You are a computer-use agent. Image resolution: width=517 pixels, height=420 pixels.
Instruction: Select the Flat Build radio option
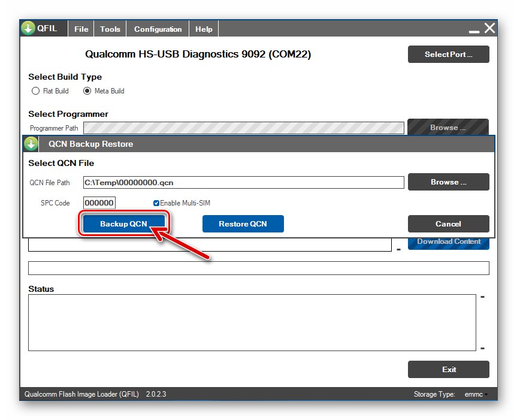(x=50, y=91)
